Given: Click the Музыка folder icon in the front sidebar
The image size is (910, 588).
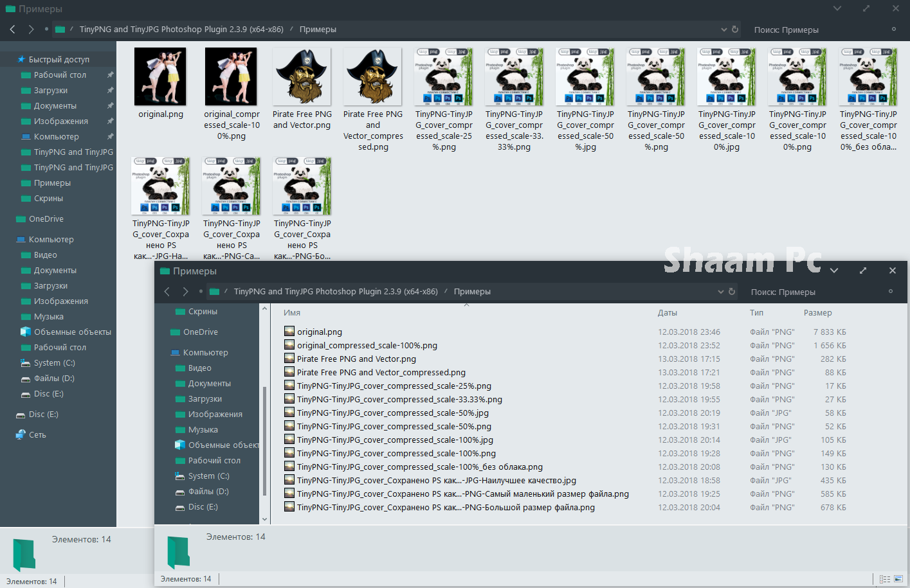Looking at the screenshot, I should [x=180, y=430].
